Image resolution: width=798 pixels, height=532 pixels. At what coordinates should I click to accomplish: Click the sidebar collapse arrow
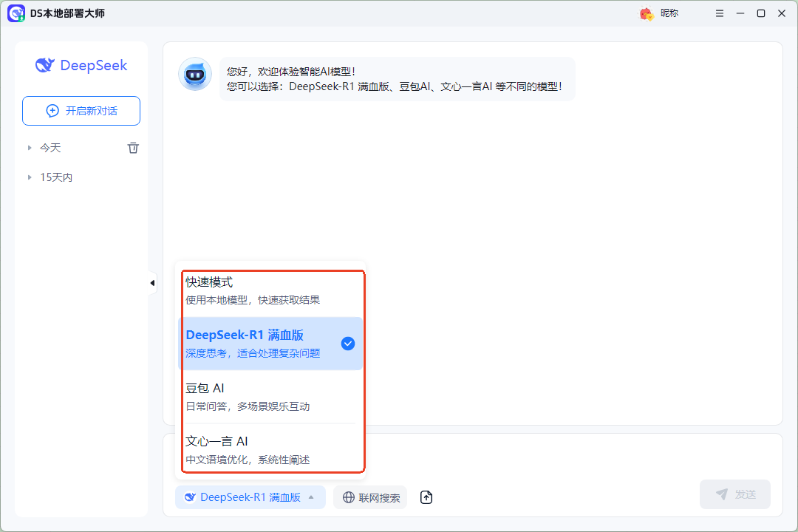152,282
